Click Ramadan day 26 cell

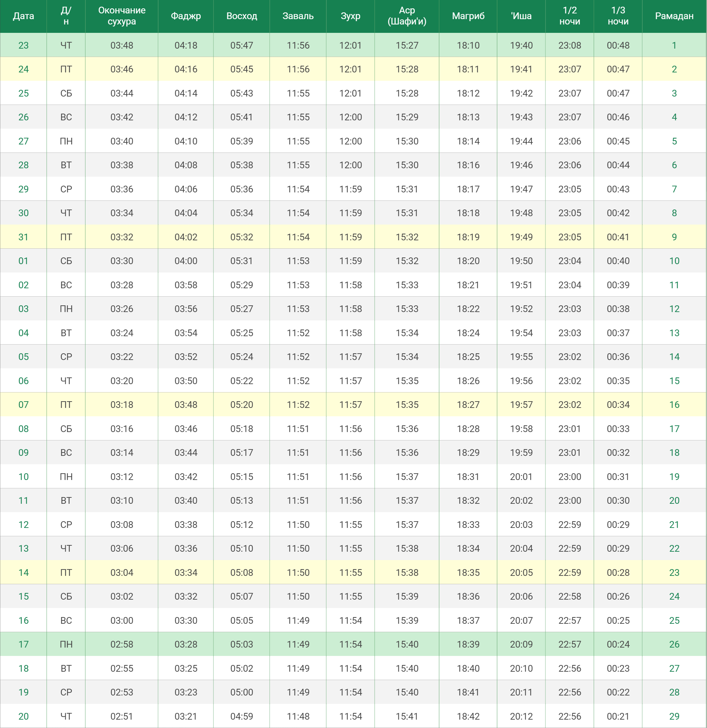[674, 644]
